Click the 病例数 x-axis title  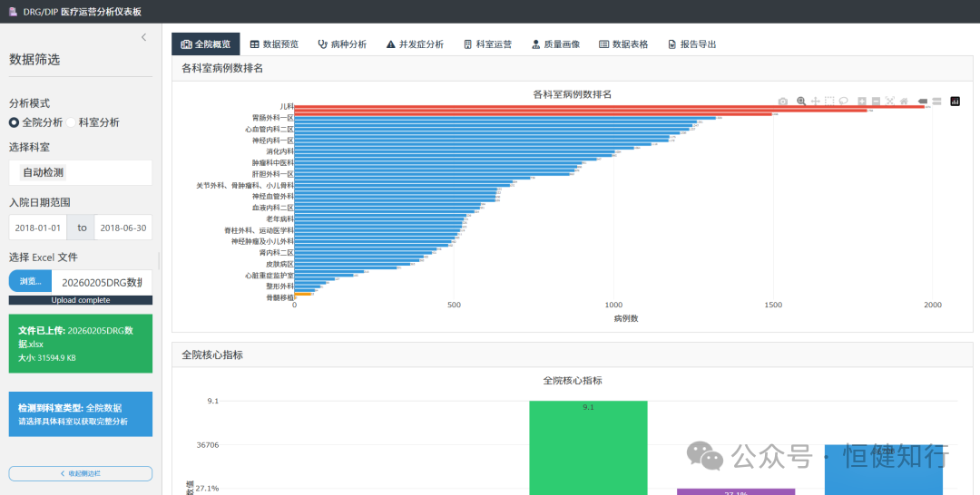click(625, 318)
